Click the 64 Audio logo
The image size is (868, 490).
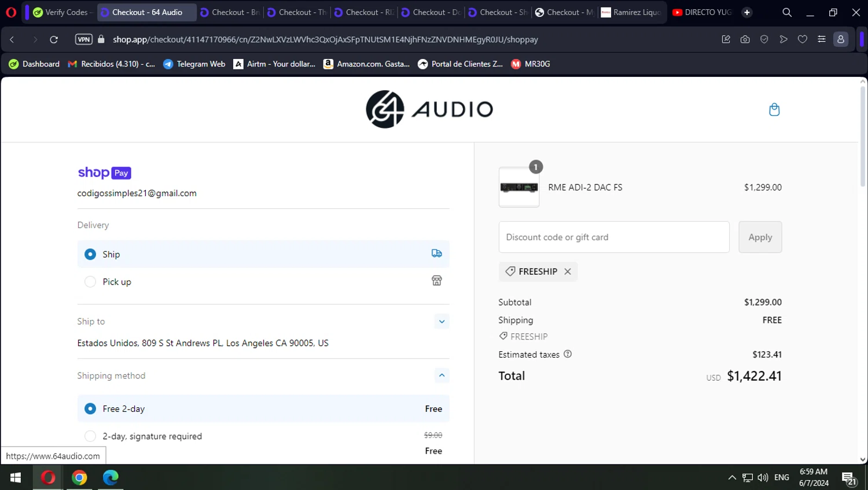pyautogui.click(x=429, y=109)
